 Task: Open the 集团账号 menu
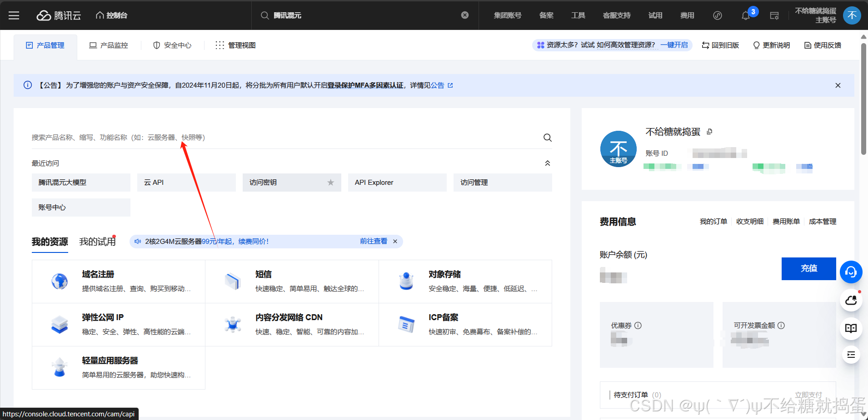click(x=508, y=15)
